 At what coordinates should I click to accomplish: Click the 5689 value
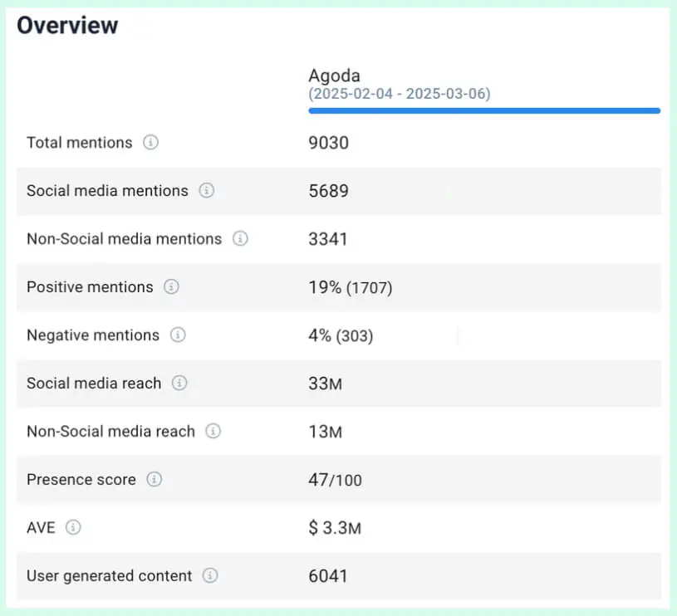329,191
